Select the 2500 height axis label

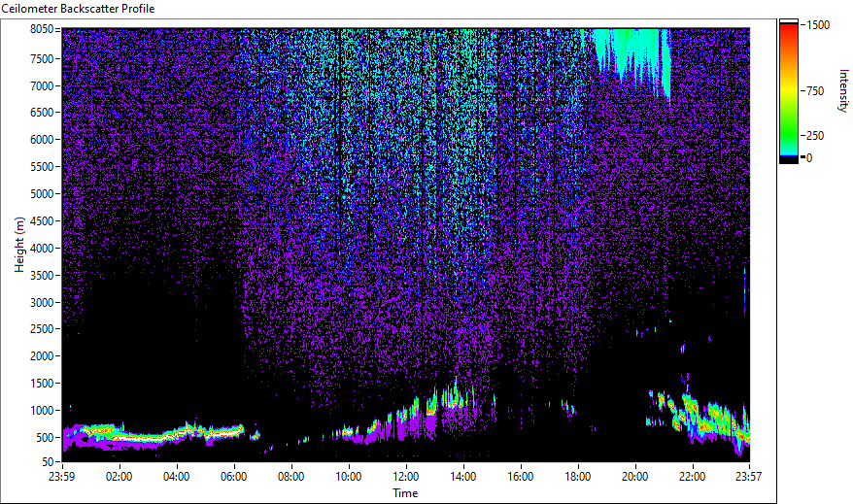[42, 329]
